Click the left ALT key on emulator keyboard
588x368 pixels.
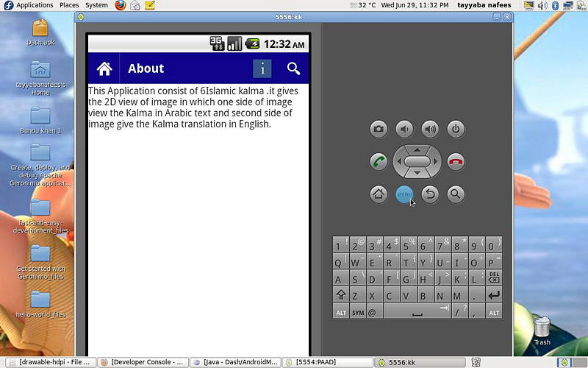click(x=341, y=311)
